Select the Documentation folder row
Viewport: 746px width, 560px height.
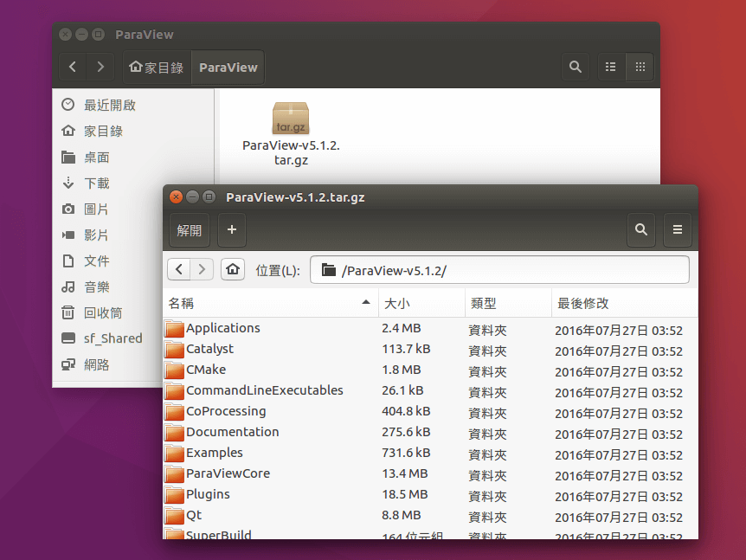coord(232,432)
